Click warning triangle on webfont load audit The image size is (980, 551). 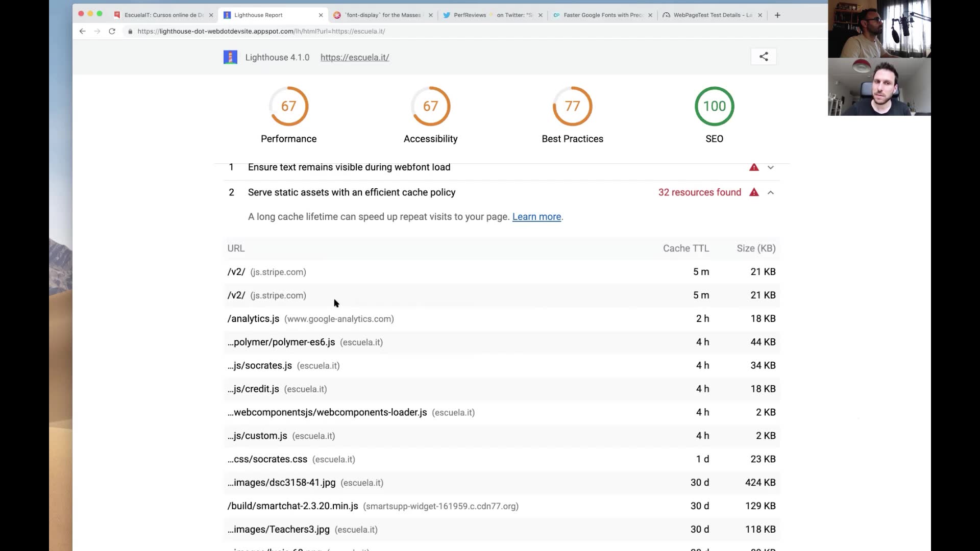754,167
